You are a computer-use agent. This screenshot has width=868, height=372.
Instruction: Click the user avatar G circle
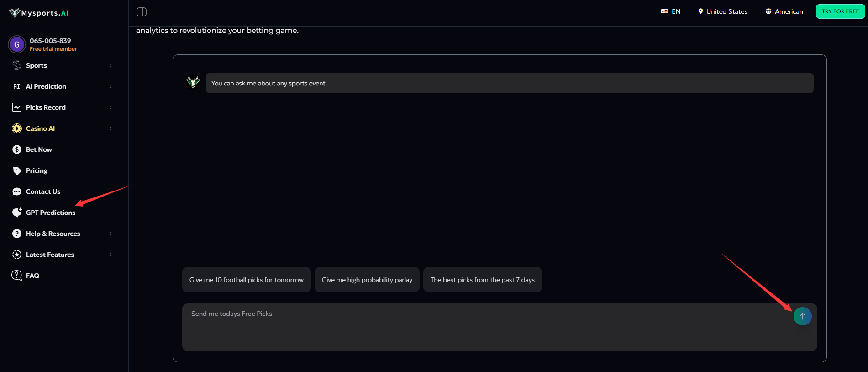(17, 44)
